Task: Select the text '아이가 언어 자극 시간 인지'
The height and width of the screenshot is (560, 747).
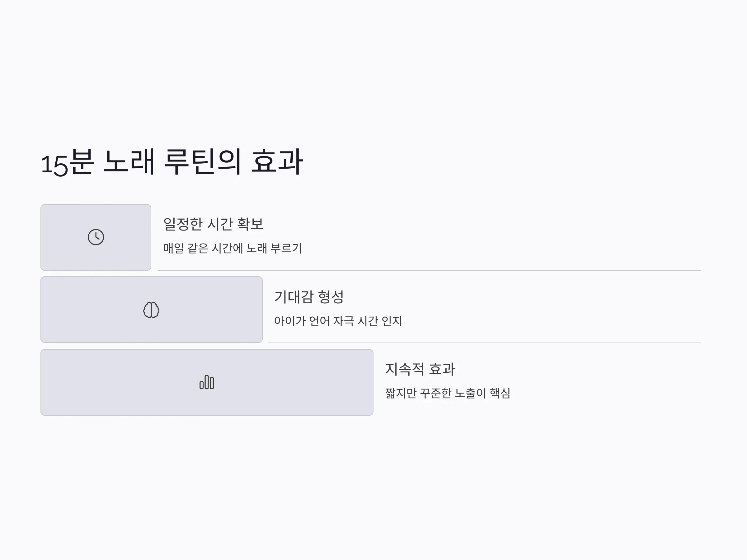Action: 338,321
